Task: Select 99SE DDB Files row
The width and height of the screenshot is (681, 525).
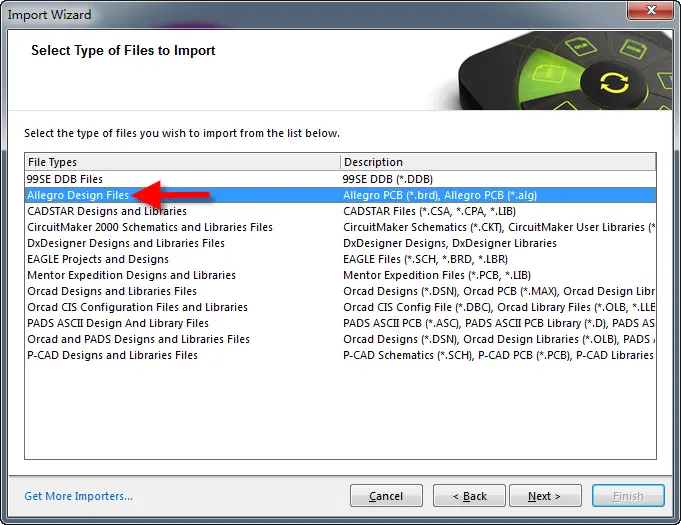Action: [x=340, y=179]
